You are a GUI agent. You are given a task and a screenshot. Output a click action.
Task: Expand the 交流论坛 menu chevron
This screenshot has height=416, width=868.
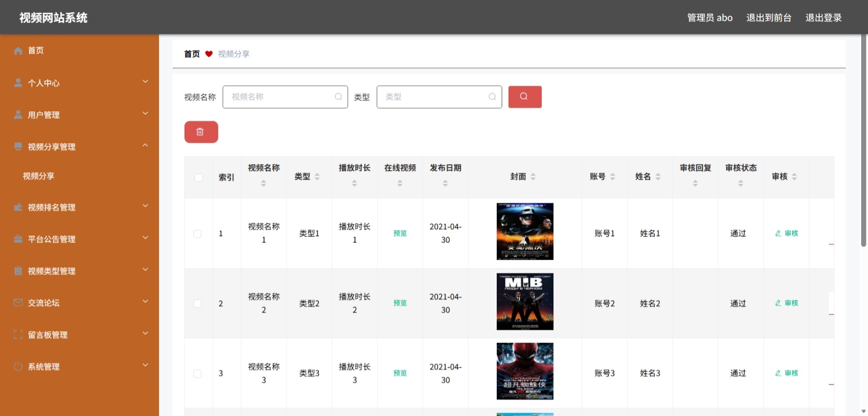(x=145, y=301)
